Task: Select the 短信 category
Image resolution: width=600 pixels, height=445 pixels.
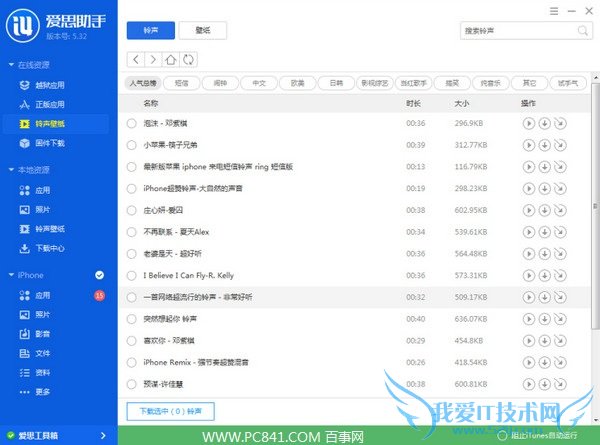Action: coord(181,83)
